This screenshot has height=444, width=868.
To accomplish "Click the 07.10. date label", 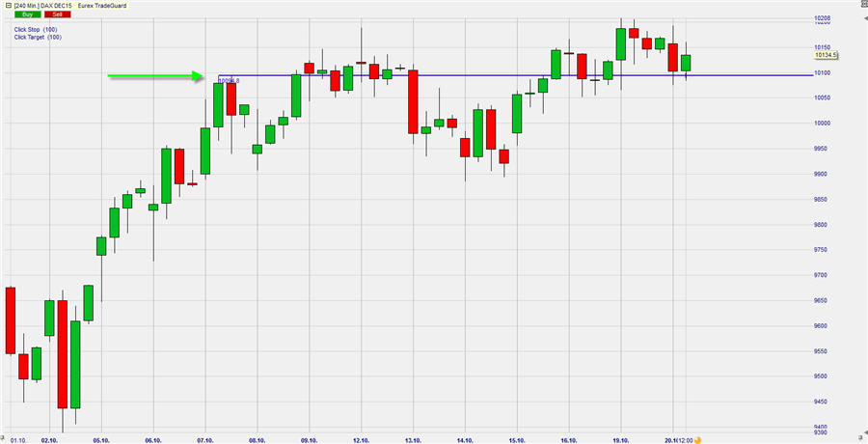I will (x=205, y=440).
